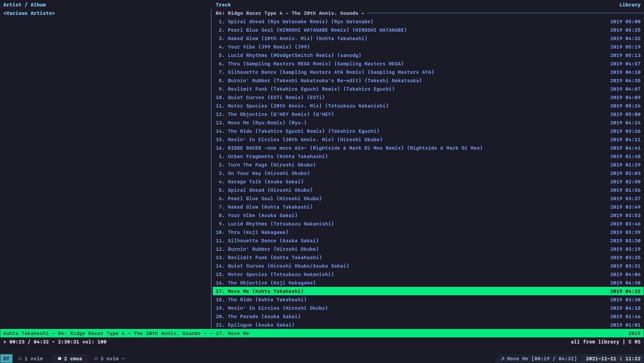644x363 pixels.
Task: Select Thru (Koji Nakagawa)
Action: coord(428,232)
